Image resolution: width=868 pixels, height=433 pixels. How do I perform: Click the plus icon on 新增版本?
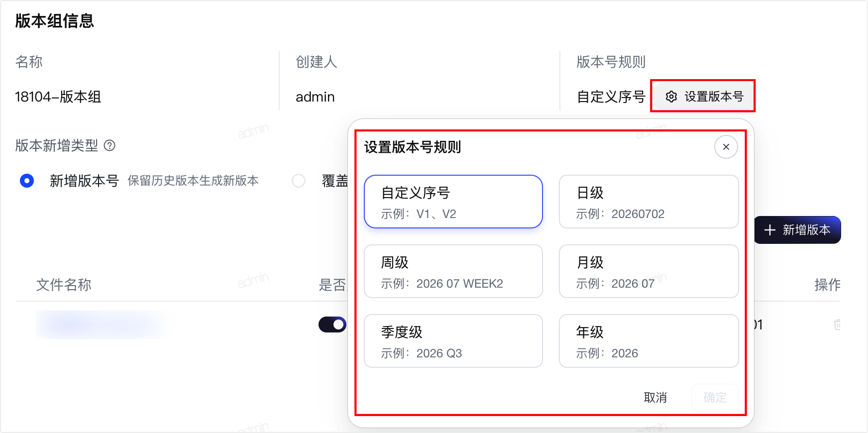[770, 230]
